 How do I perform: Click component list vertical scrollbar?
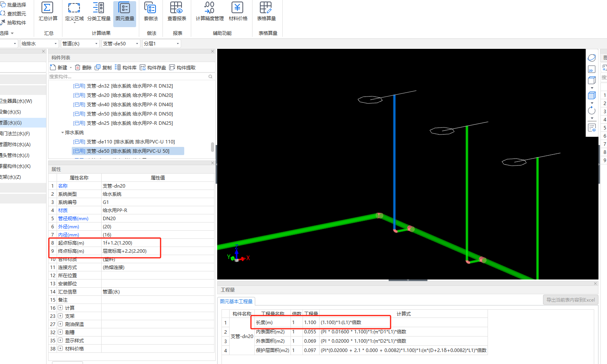point(213,147)
